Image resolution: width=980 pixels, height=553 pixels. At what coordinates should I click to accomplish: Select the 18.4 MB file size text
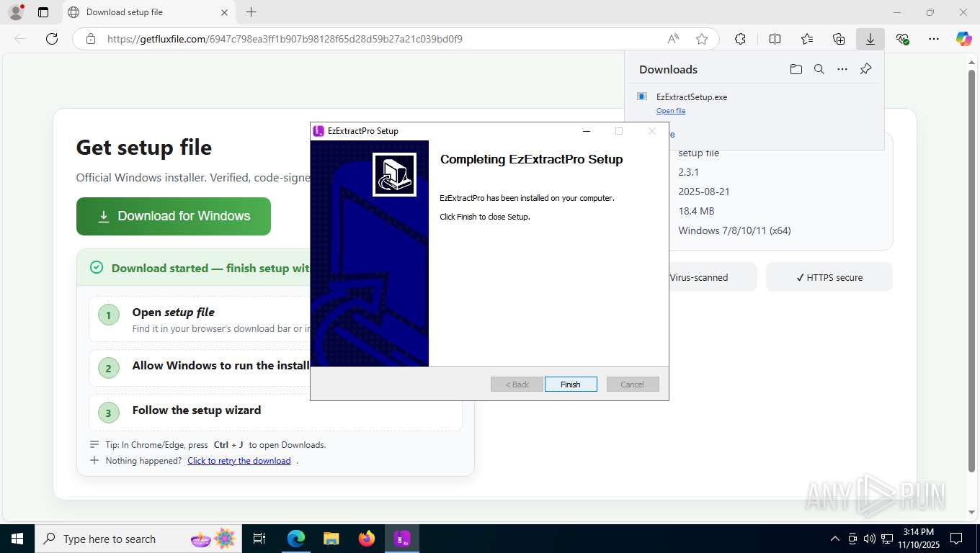696,211
